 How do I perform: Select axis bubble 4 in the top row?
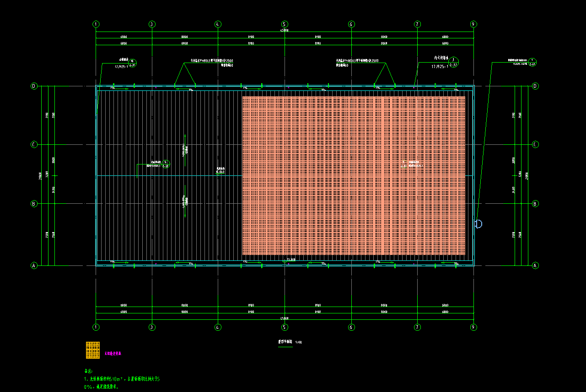218,24
